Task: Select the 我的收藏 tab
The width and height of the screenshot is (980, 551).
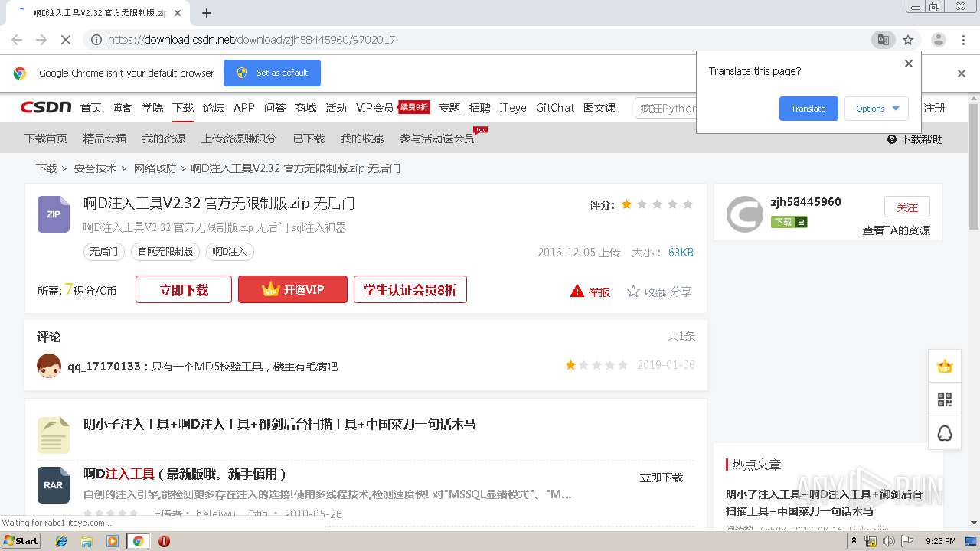Action: [x=362, y=139]
